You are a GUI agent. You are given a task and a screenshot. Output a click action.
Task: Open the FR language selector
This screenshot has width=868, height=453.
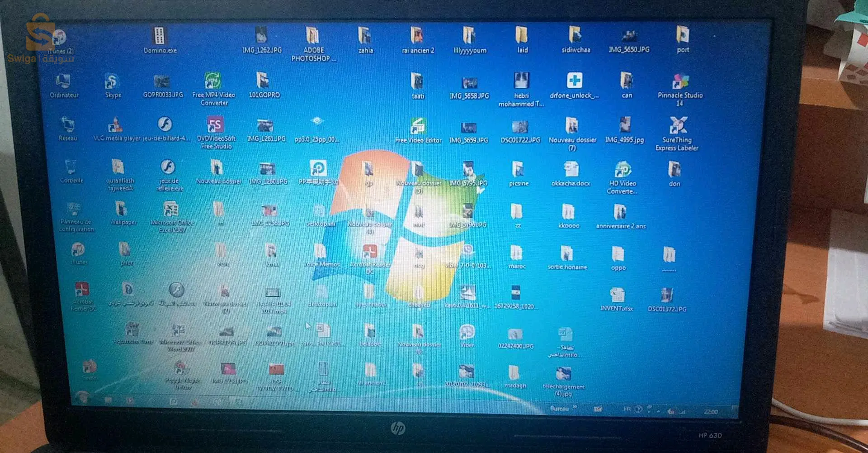(x=627, y=409)
